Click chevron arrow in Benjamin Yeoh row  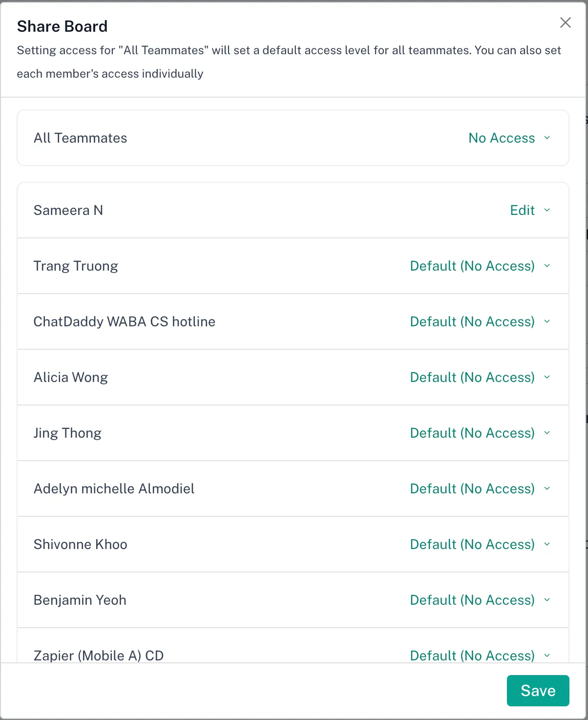547,600
